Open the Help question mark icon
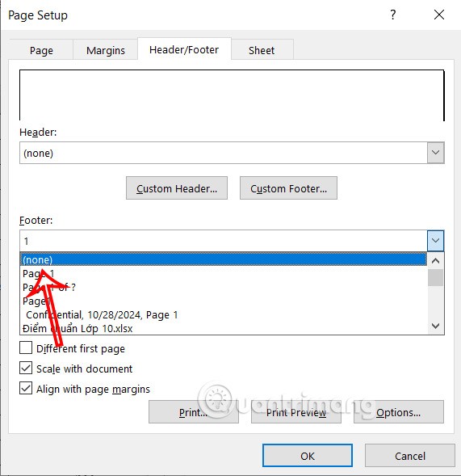 point(392,15)
